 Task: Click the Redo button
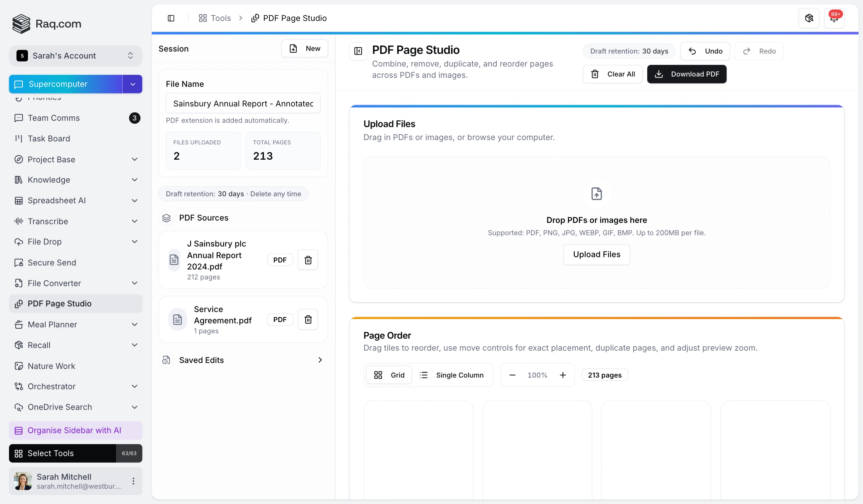[759, 51]
